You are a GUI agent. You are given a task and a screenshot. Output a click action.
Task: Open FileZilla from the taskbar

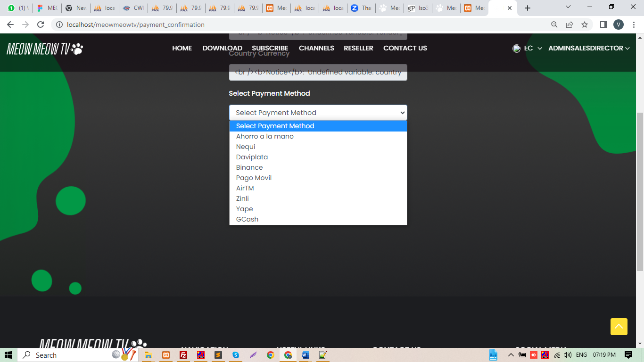183,355
